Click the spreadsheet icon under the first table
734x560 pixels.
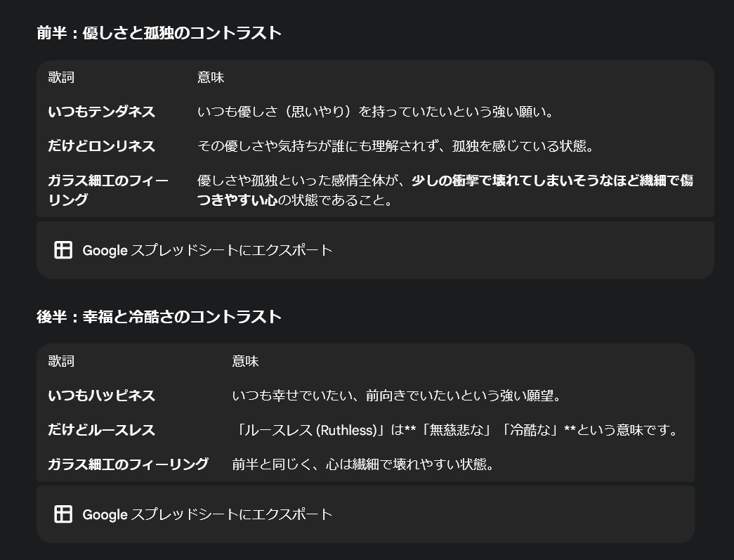click(x=63, y=250)
